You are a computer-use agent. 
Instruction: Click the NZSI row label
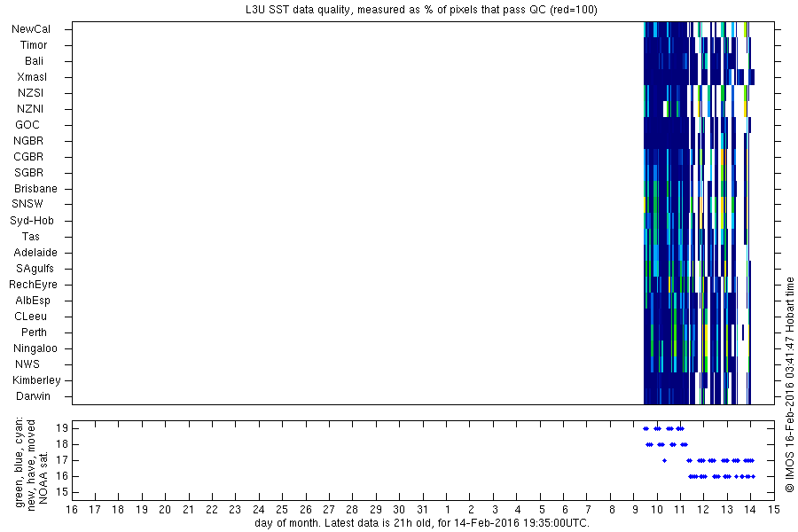tap(30, 93)
